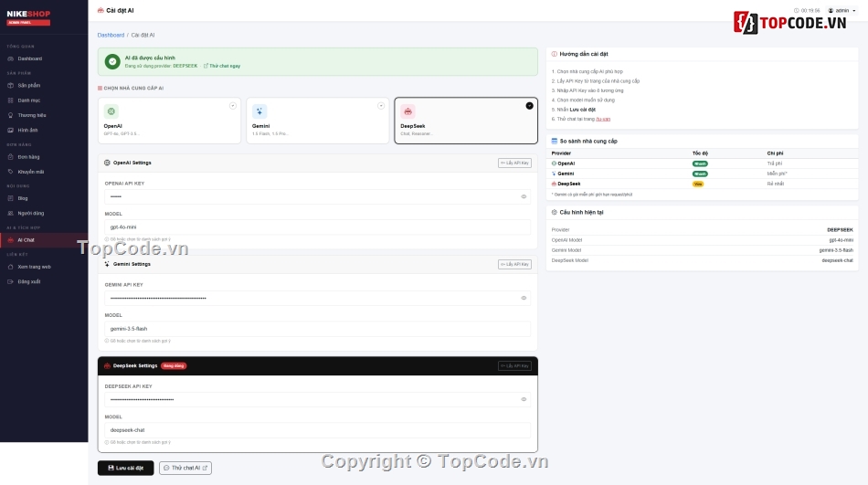Click the green AI configured checkmark icon
Screen dimensions: 868x485
point(112,61)
